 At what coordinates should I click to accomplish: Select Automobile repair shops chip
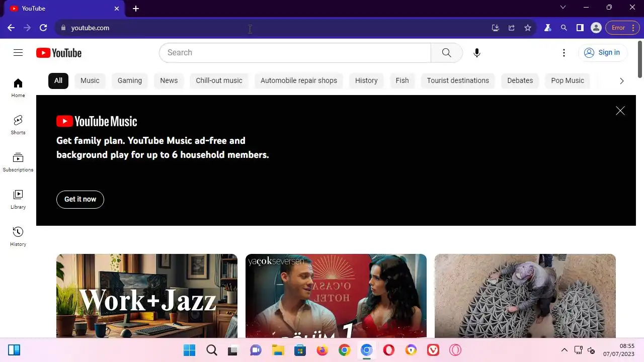pyautogui.click(x=299, y=80)
